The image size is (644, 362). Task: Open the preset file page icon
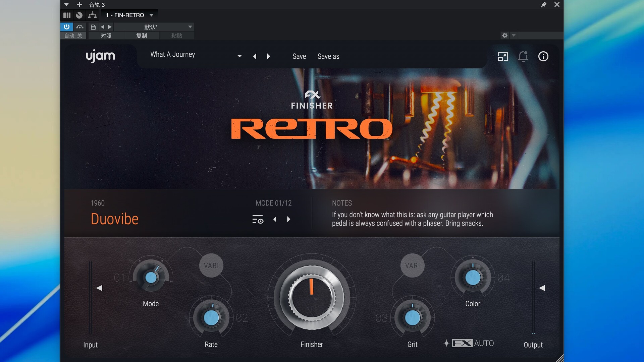point(93,27)
